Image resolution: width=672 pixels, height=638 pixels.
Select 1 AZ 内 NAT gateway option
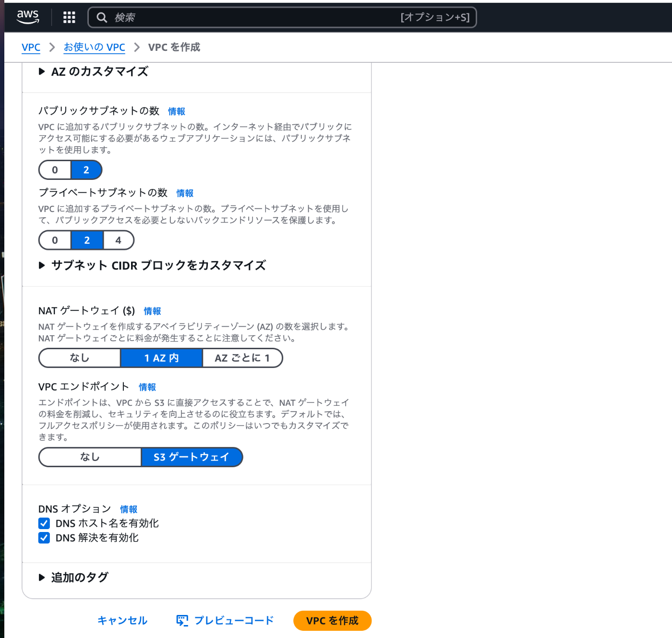coord(161,358)
